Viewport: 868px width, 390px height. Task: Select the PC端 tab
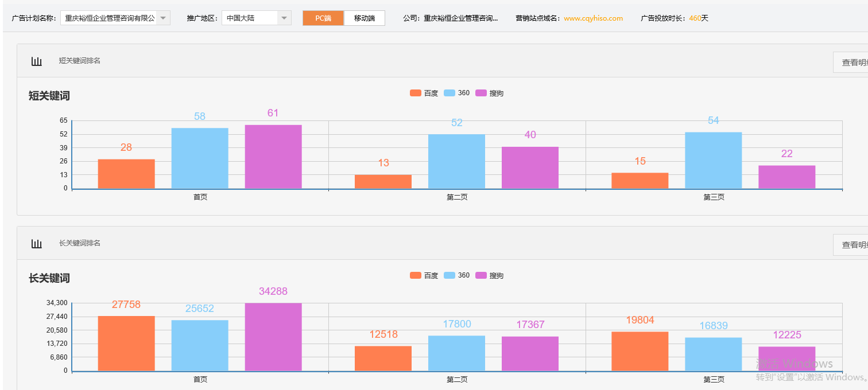pyautogui.click(x=323, y=18)
